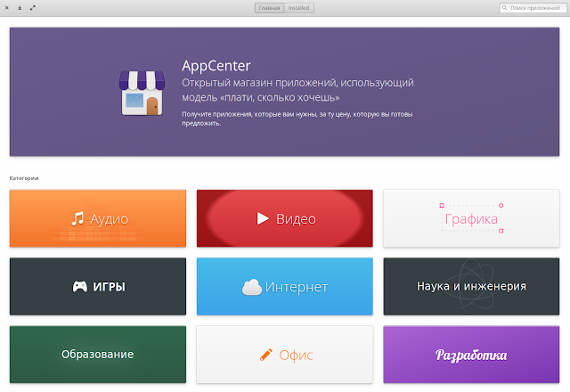Image resolution: width=570 pixels, height=392 pixels.
Task: Switch to the Installed tab
Action: 299,8
